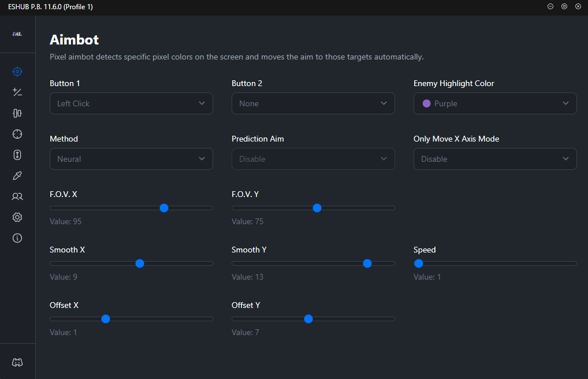
Task: Click the ESHUB logo at the sidebar top
Action: click(17, 35)
